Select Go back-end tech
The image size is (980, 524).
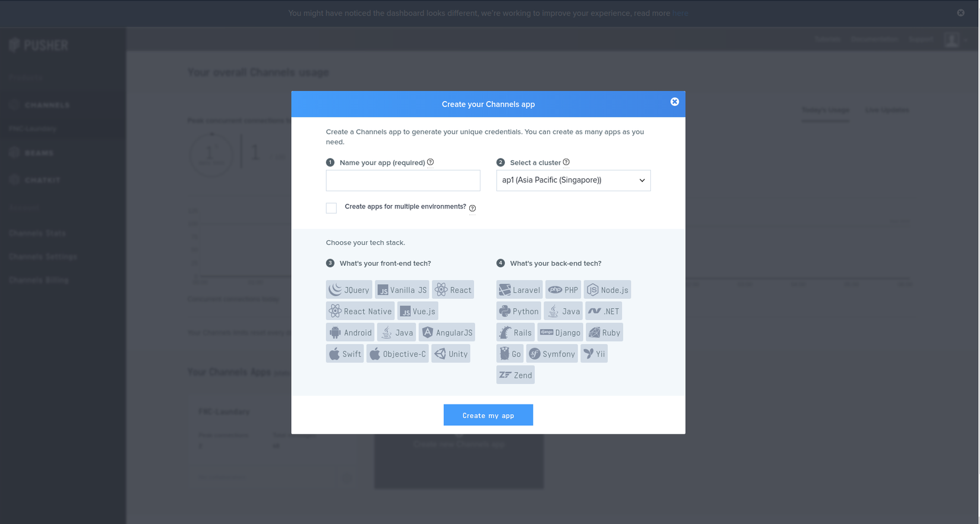click(510, 353)
